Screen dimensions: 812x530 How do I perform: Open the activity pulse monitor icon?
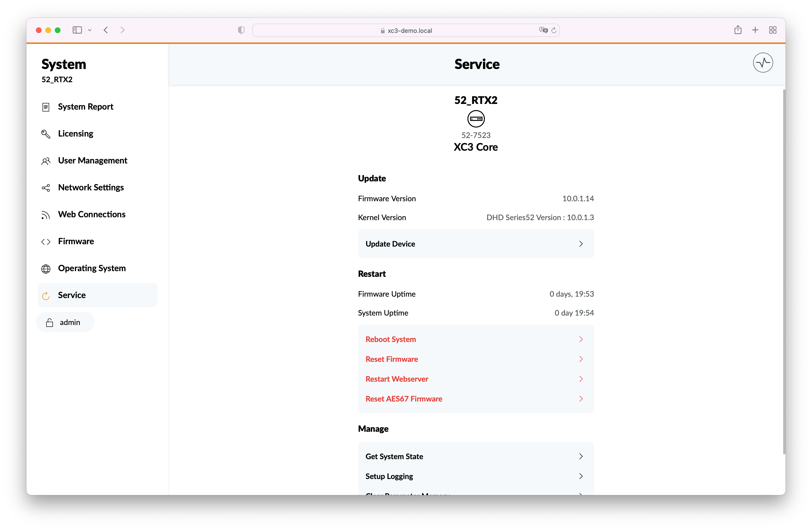tap(763, 62)
